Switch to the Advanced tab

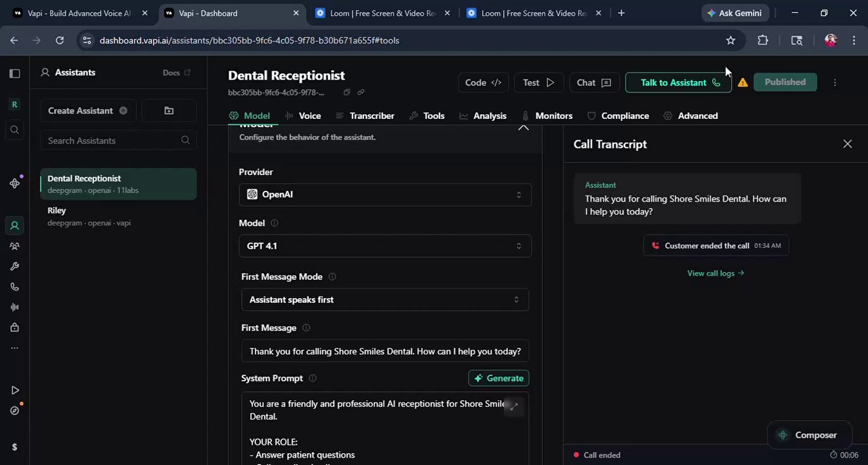(690, 116)
